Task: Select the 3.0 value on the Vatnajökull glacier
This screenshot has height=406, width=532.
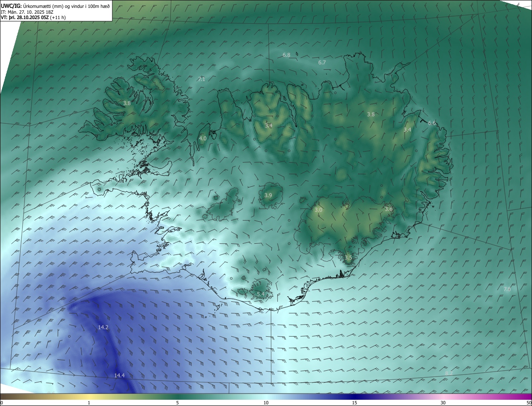Action: point(318,210)
